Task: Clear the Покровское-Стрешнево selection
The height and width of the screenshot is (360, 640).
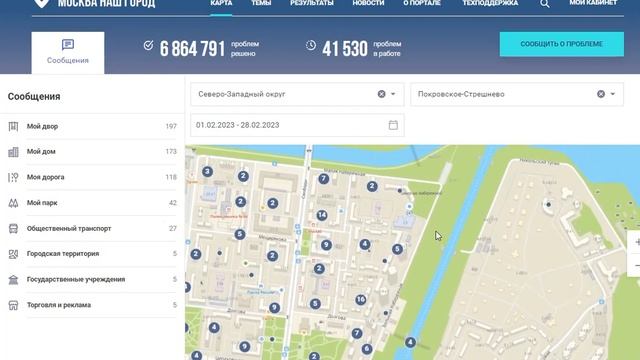Action: pos(601,94)
